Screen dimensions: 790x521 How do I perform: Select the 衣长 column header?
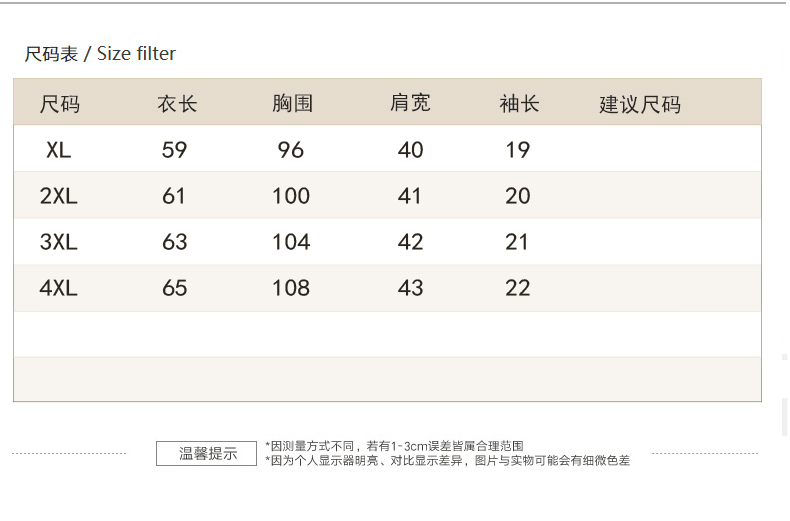pyautogui.click(x=177, y=104)
